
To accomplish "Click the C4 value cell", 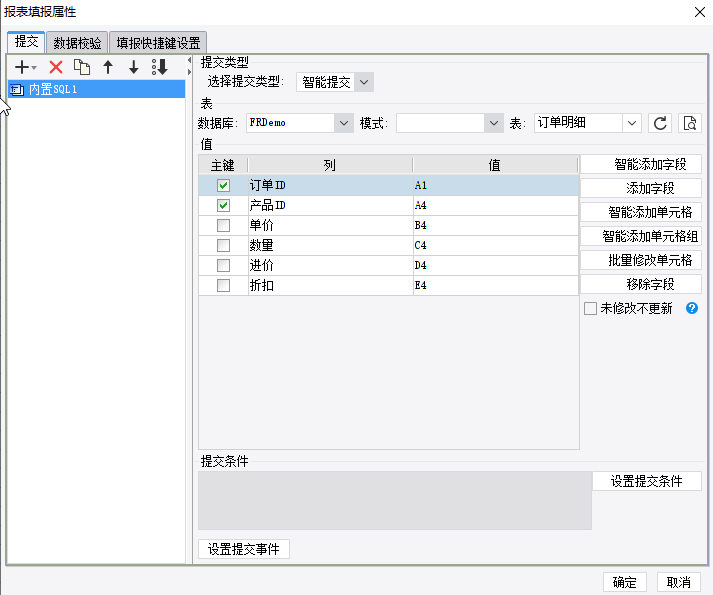I will 496,245.
